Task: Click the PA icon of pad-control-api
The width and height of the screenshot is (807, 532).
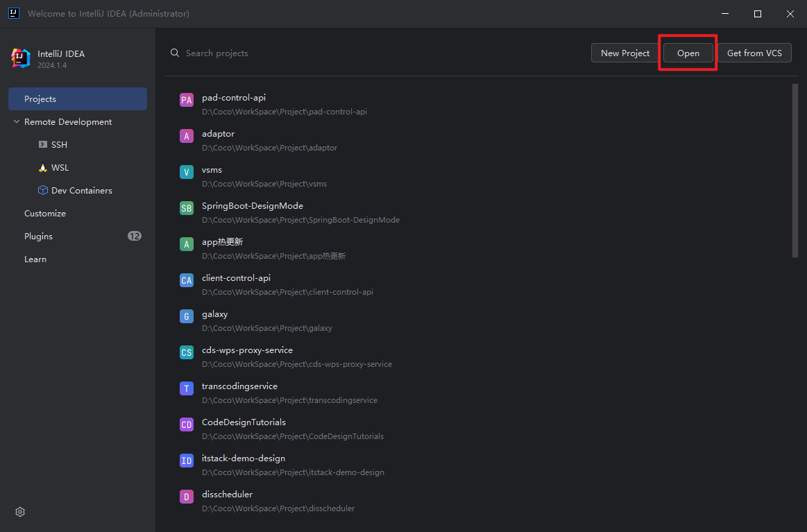Action: 186,100
